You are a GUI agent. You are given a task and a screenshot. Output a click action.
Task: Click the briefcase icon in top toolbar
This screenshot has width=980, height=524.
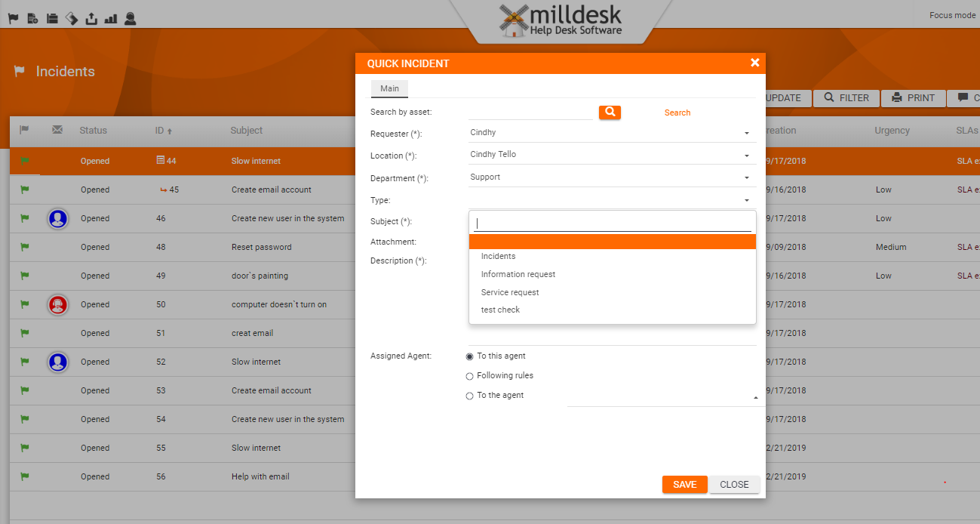(x=52, y=18)
